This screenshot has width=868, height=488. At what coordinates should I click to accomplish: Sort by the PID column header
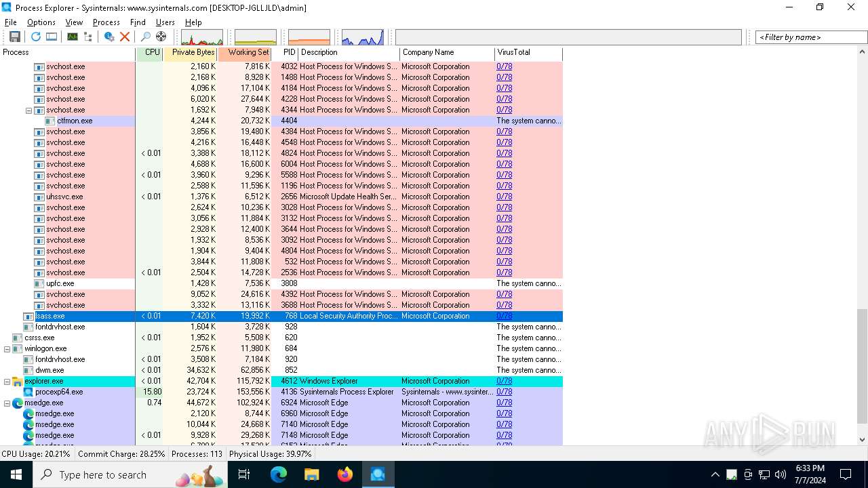pyautogui.click(x=285, y=53)
